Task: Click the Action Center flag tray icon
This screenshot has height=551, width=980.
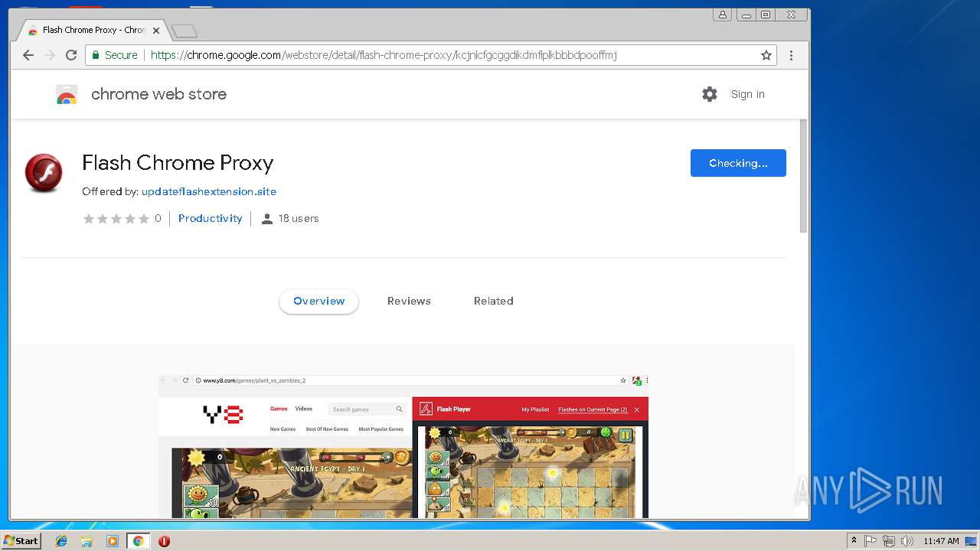Action: point(871,541)
